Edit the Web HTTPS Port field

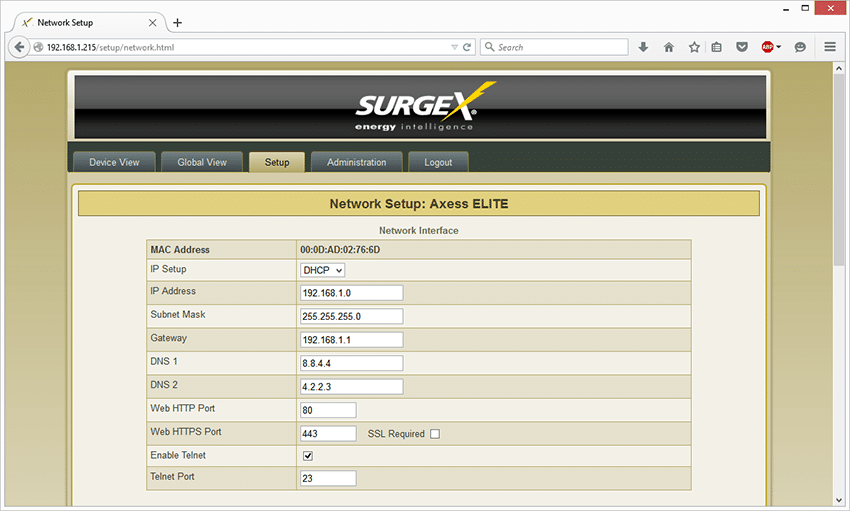click(329, 434)
